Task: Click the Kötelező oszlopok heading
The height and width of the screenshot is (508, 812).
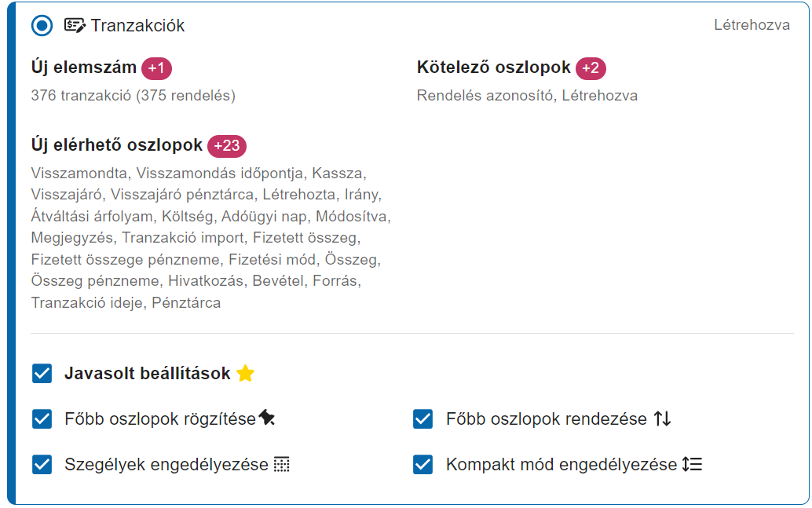Action: pyautogui.click(x=493, y=68)
